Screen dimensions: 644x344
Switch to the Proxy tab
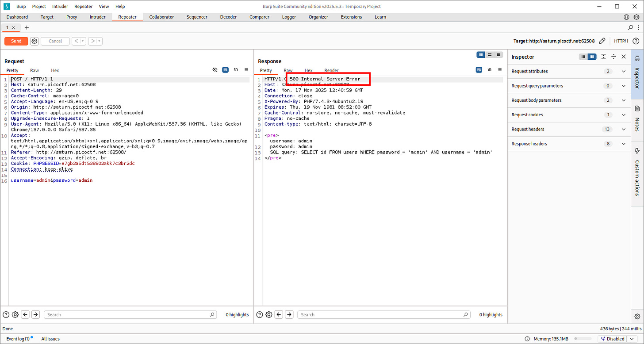click(72, 17)
